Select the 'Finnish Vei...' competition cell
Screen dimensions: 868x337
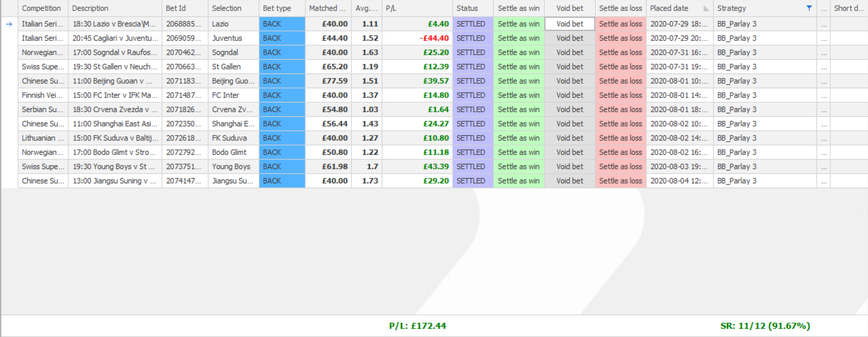(43, 95)
